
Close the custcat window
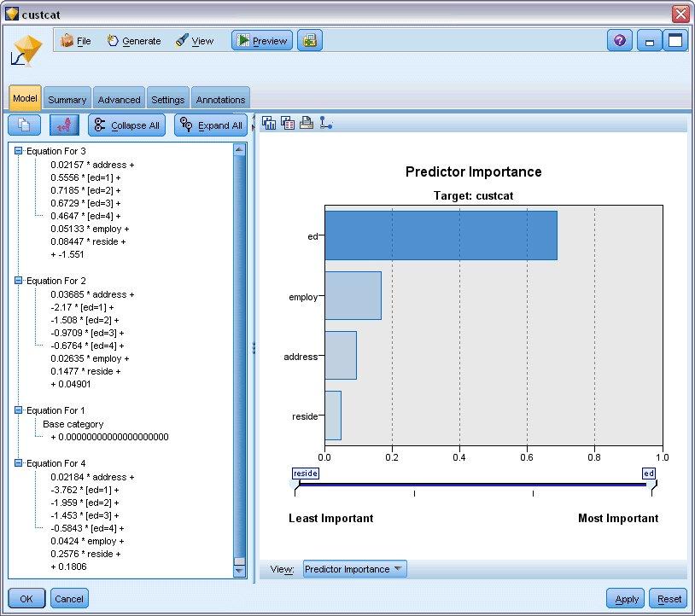pyautogui.click(x=680, y=14)
